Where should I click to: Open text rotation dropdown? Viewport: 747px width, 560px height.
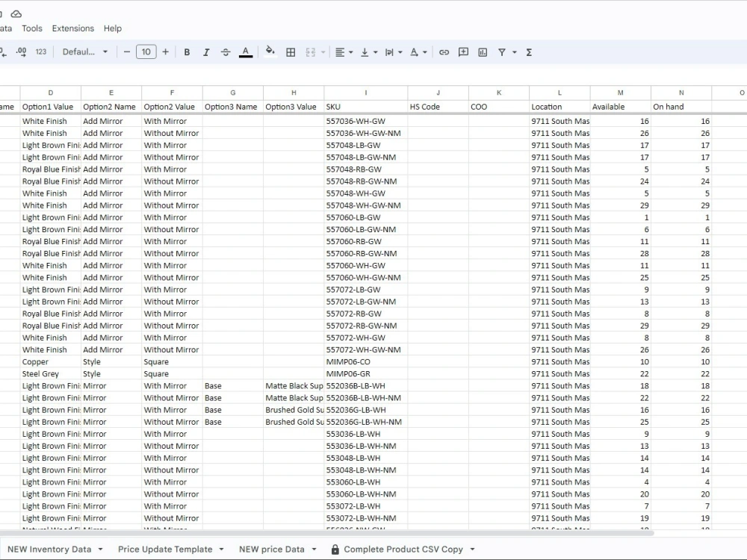tap(418, 52)
